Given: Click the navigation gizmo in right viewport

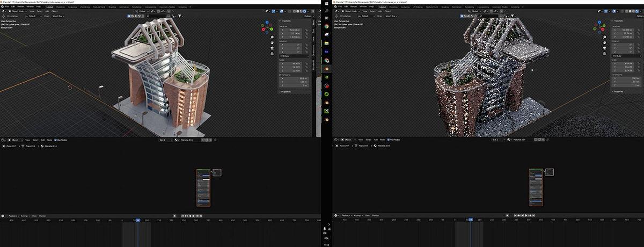Looking at the screenshot, I should (599, 28).
